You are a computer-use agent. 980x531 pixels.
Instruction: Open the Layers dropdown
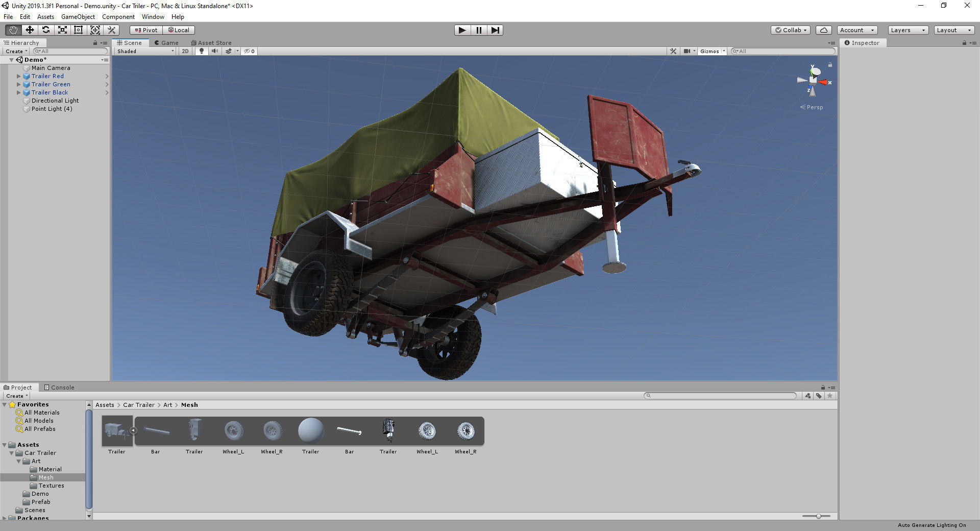(x=908, y=30)
